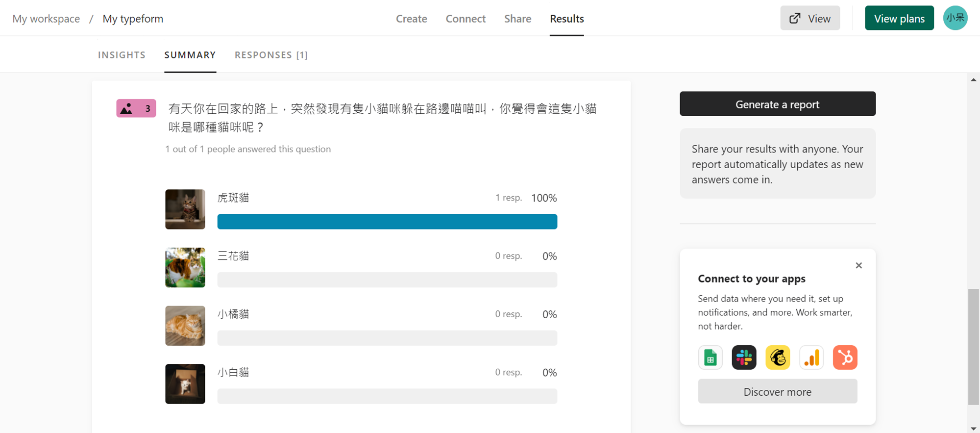980x433 pixels.
Task: Click the My workspace breadcrumb link
Action: 46,19
